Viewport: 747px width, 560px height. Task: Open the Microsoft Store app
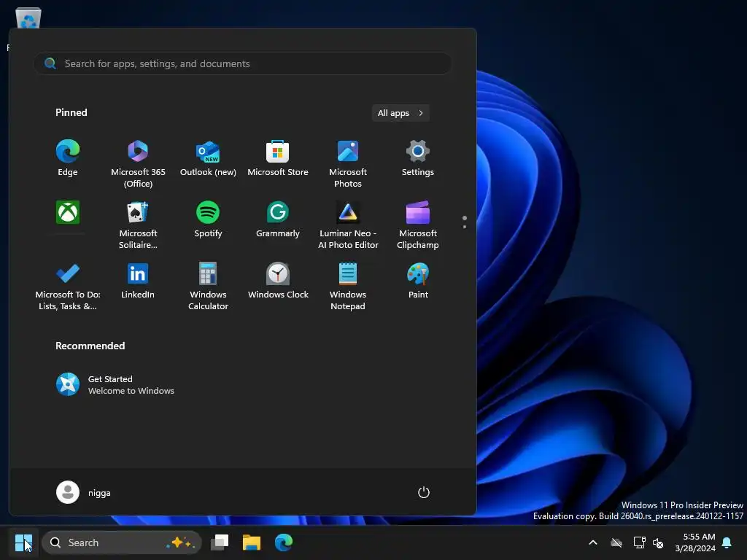pyautogui.click(x=278, y=158)
